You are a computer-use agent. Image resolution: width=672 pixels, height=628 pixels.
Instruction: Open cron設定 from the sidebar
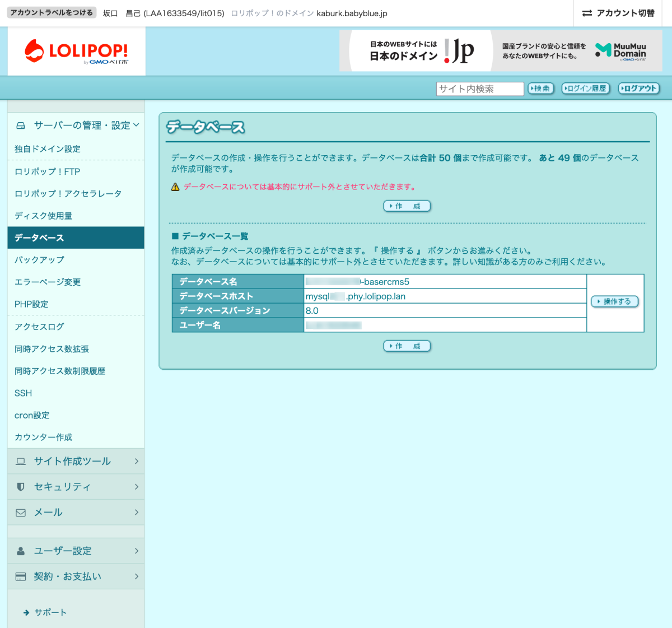point(32,415)
